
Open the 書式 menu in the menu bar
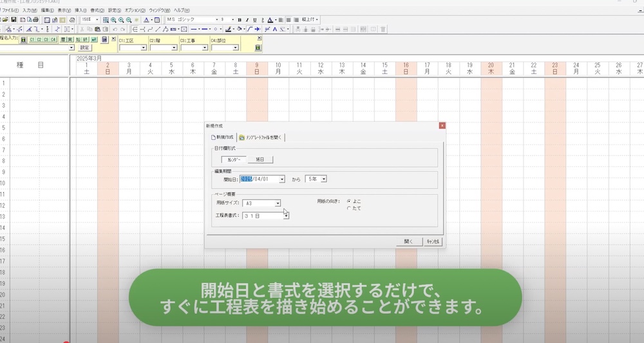click(98, 10)
